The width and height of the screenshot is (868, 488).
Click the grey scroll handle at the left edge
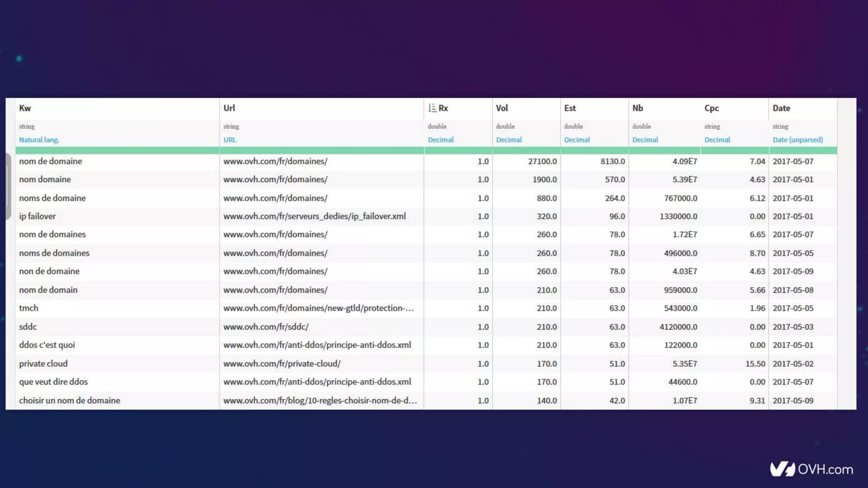tap(8, 186)
